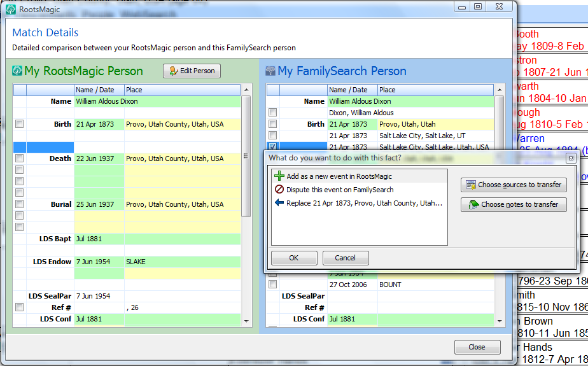Open Edit Person
This screenshot has width=588, height=366.
click(192, 71)
